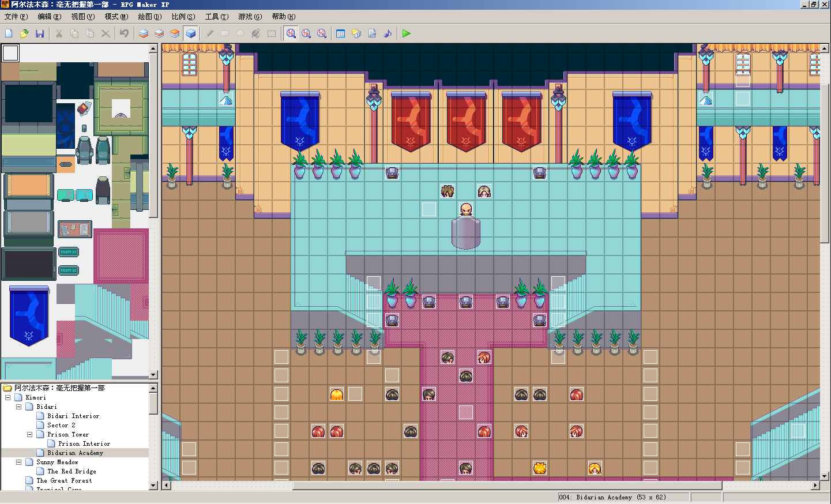Click the Paste clipboard icon

[90, 33]
